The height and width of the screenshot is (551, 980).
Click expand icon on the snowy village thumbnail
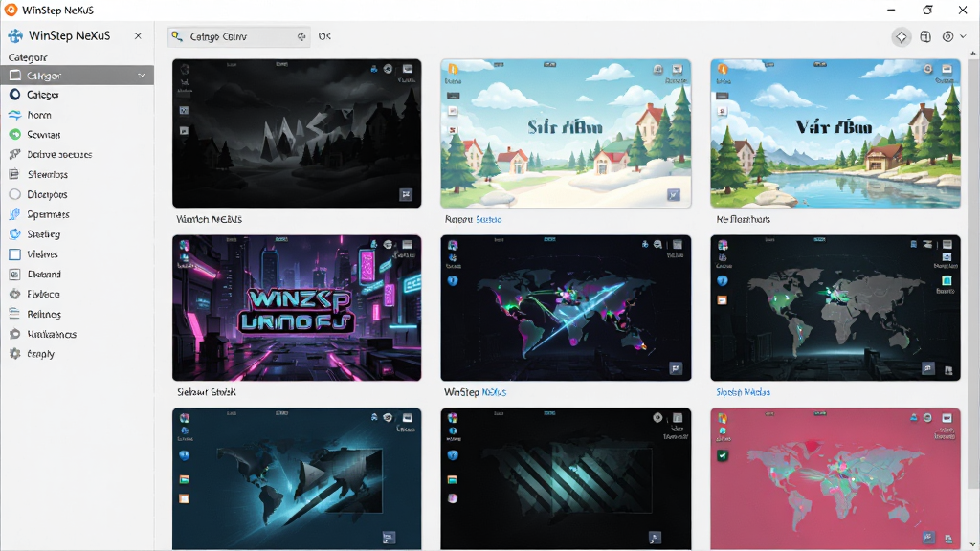[x=673, y=195]
